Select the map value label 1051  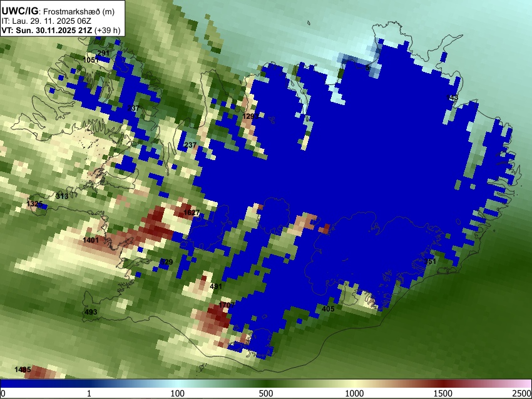pos(91,60)
